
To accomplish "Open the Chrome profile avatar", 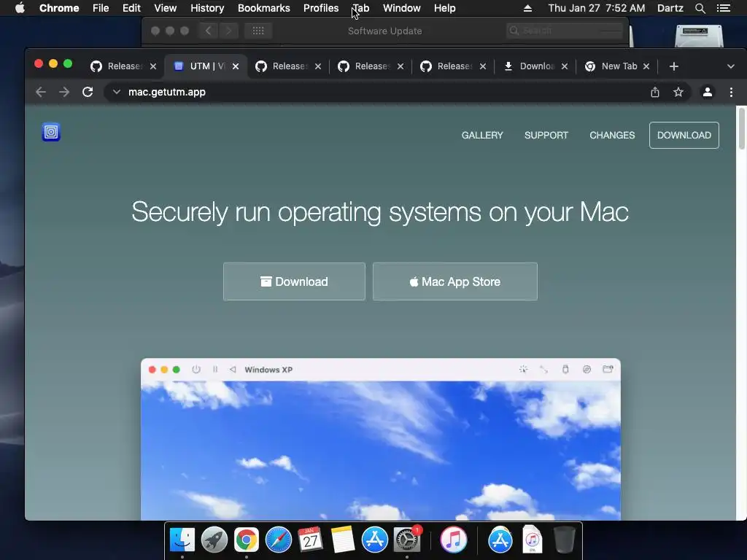I will [708, 92].
